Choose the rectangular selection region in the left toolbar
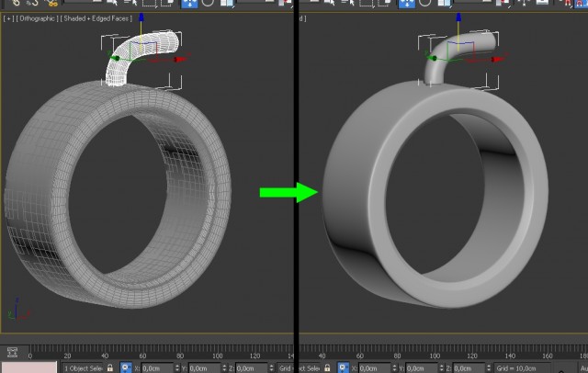Screen dimensions: 588x373 pos(150,4)
